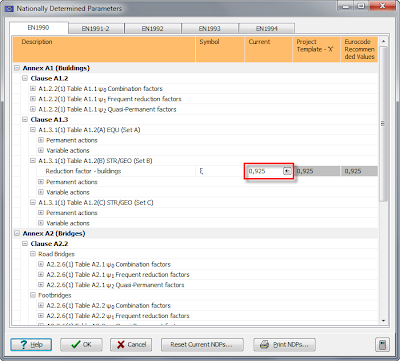Click the calculator icon at bottom right
Image resolution: width=400 pixels, height=361 pixels.
pyautogui.click(x=382, y=345)
